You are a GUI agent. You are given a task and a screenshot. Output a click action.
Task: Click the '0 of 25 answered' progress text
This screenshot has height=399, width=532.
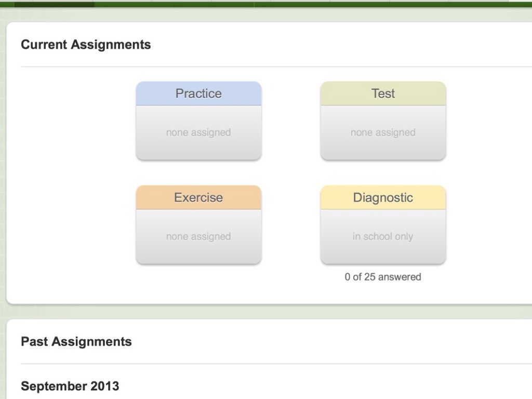pos(383,277)
